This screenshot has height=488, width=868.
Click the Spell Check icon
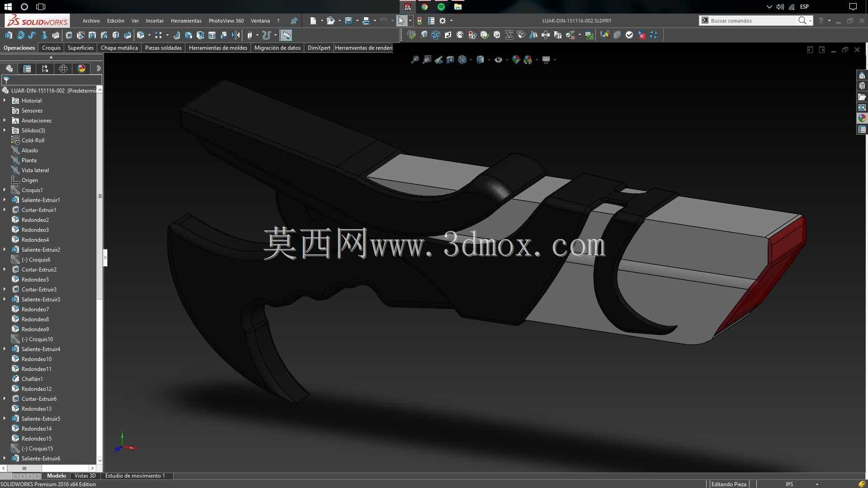(411, 35)
